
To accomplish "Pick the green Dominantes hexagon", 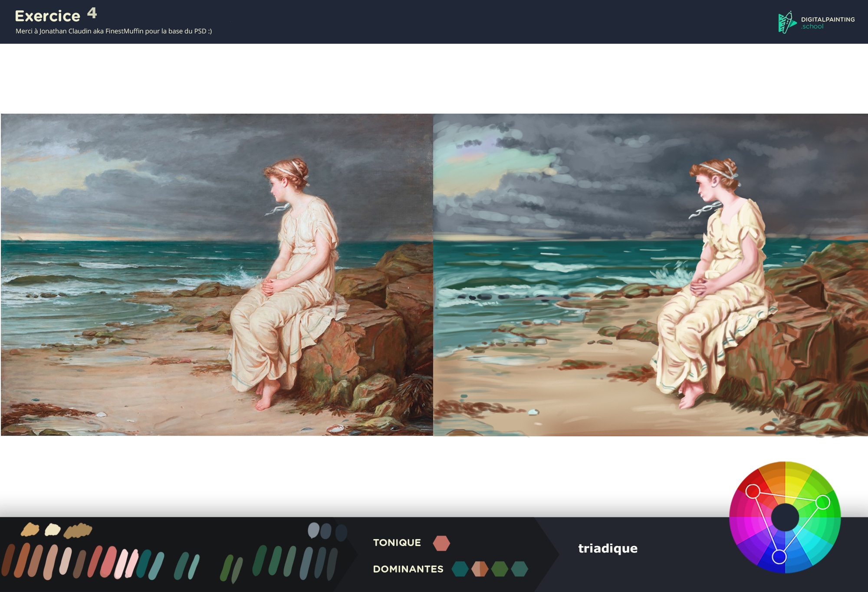I will 500,569.
